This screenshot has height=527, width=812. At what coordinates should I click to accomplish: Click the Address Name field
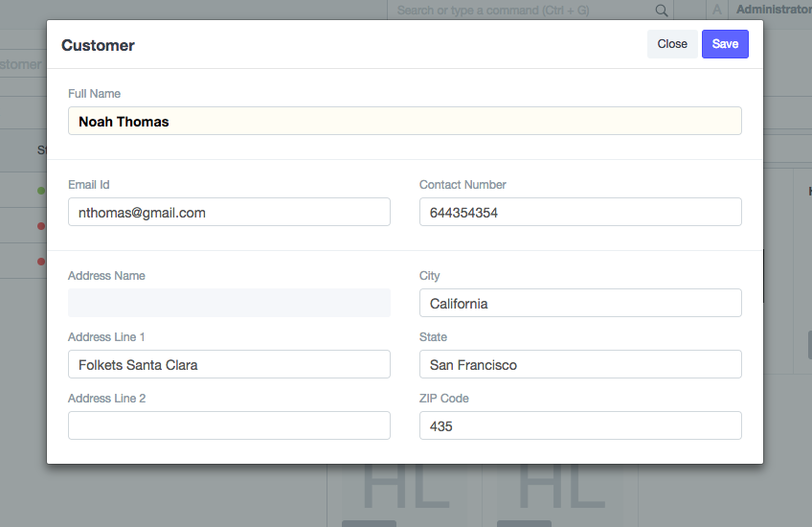tap(229, 303)
